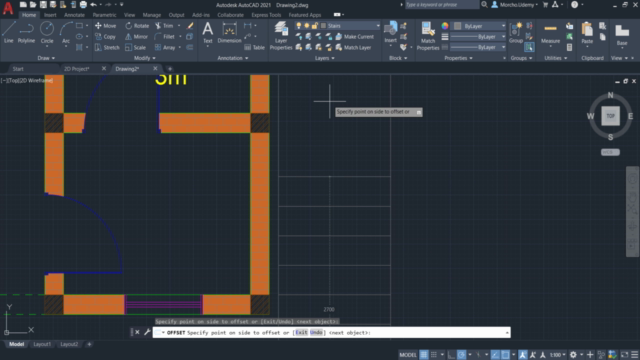Open the Measure tool
Screen dimensions: 640x360
tap(550, 33)
